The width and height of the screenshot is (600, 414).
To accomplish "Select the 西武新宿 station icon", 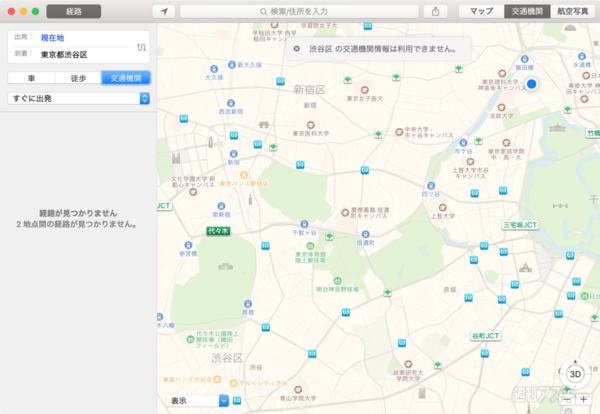I will coord(231,103).
